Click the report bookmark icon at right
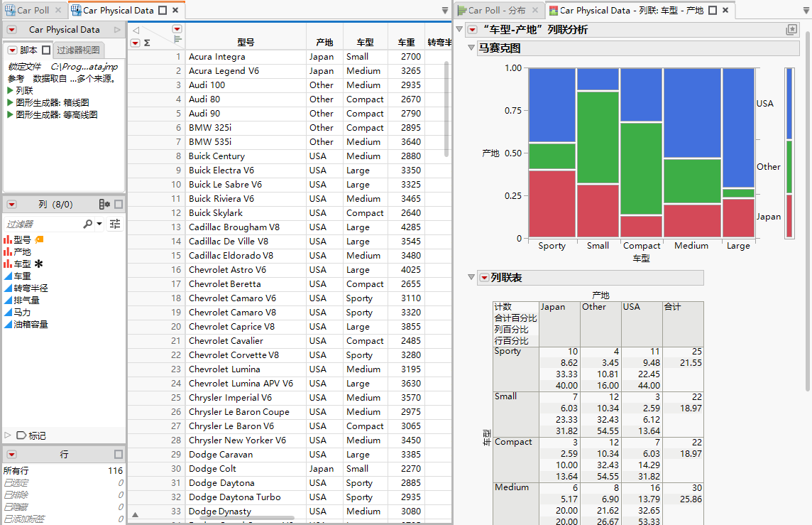 click(791, 30)
